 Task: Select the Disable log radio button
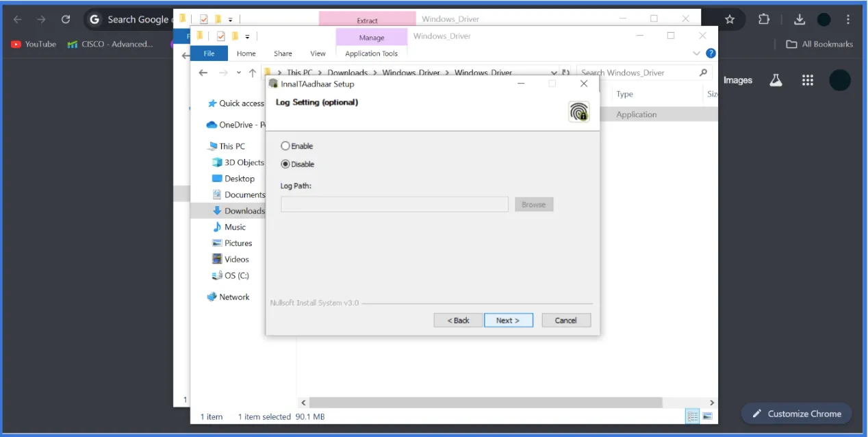(285, 164)
